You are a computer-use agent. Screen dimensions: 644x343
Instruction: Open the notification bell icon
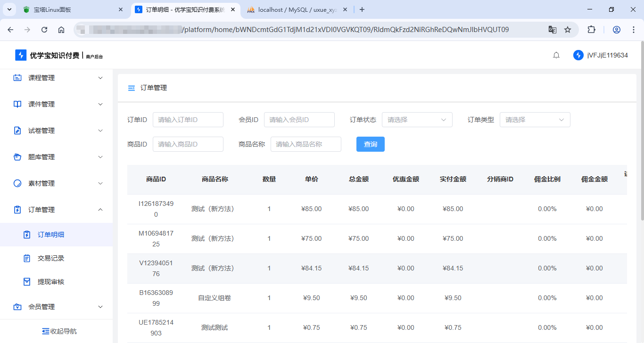(x=556, y=55)
